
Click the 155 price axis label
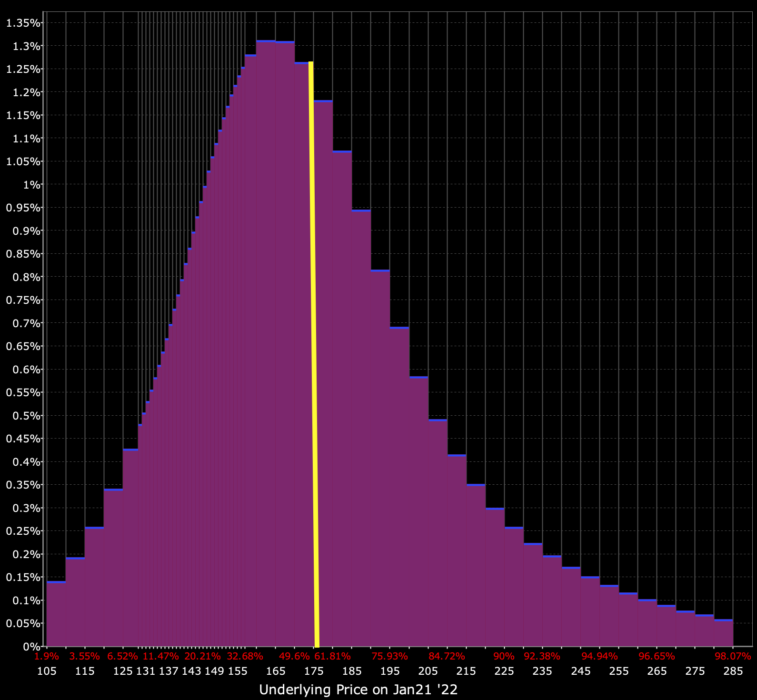(x=238, y=671)
